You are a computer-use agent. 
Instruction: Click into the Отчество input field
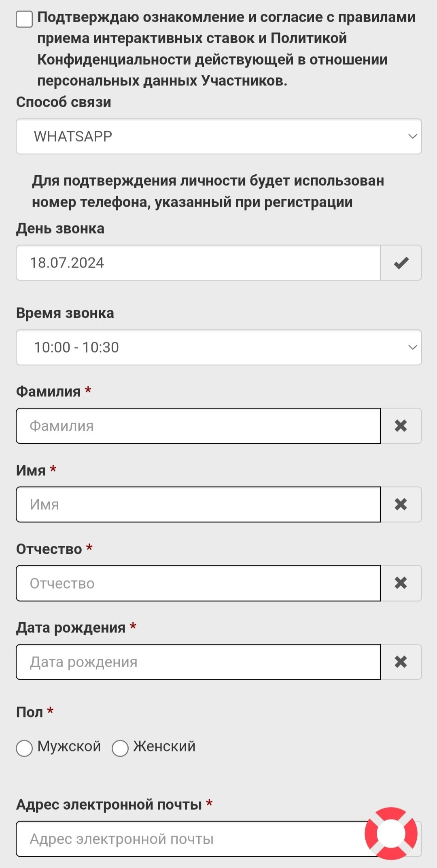(x=198, y=583)
